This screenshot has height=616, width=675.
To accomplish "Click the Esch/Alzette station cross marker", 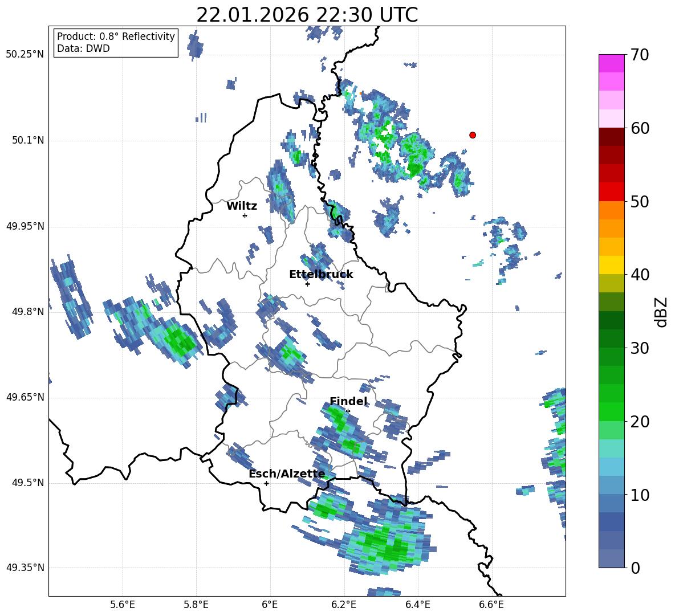I will pos(266,483).
